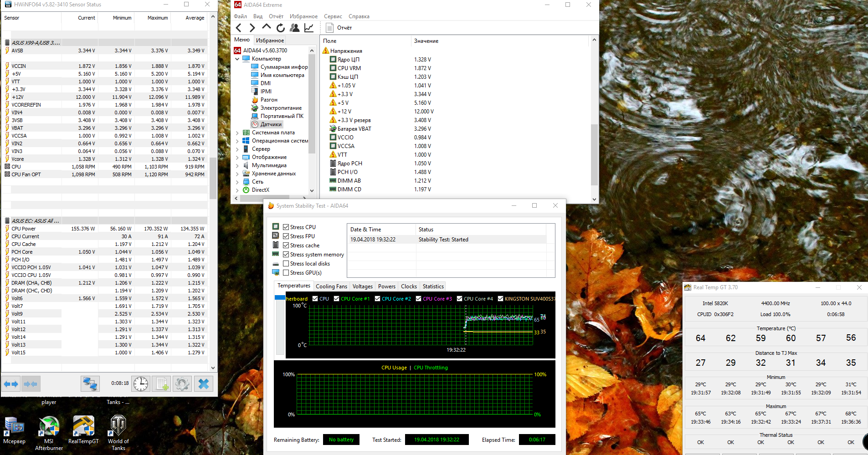
Task: Open World of Tanks desktop shortcut
Action: pos(118,433)
